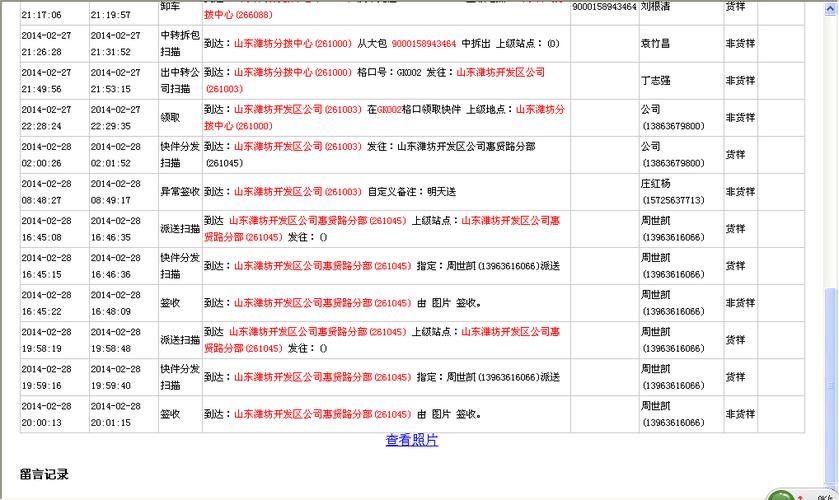The width and height of the screenshot is (839, 500).
Task: Click the 留言记录 section heading
Action: click(x=44, y=474)
